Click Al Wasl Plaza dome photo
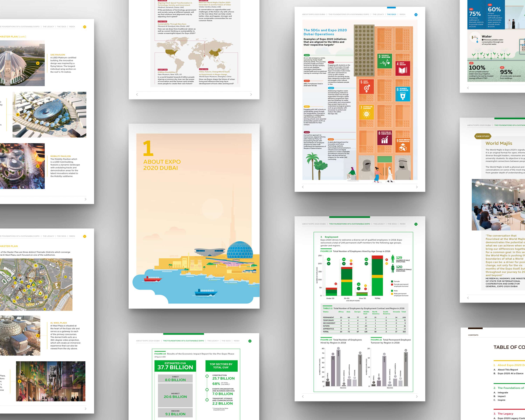Screen dimensions: 525x420 [20, 336]
